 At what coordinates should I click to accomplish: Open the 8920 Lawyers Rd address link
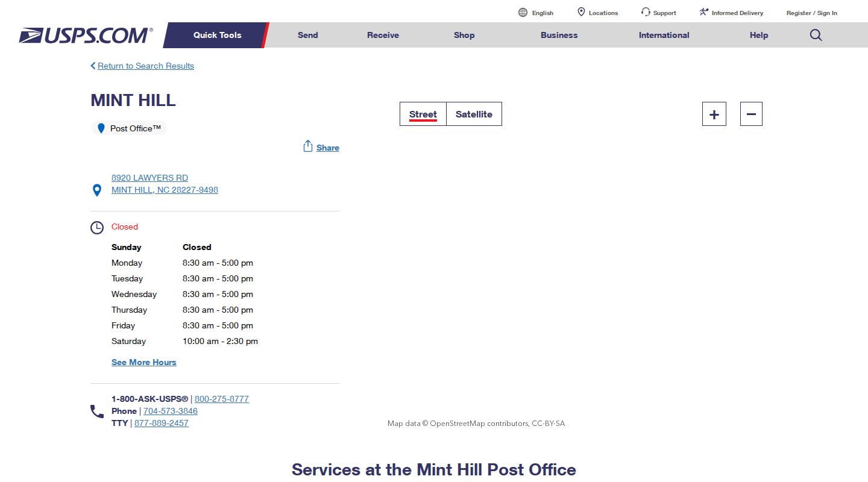tap(149, 178)
